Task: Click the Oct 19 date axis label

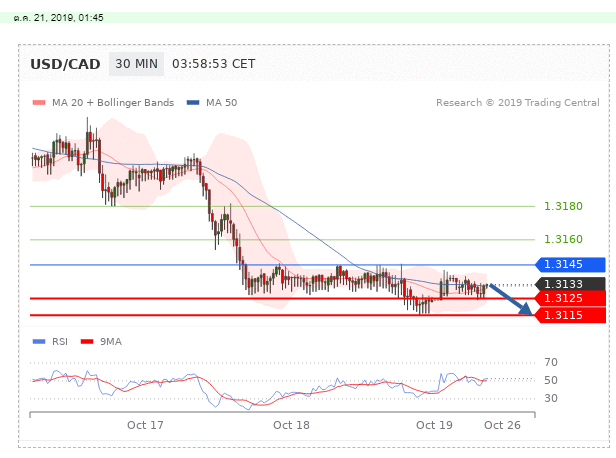Action: [434, 425]
